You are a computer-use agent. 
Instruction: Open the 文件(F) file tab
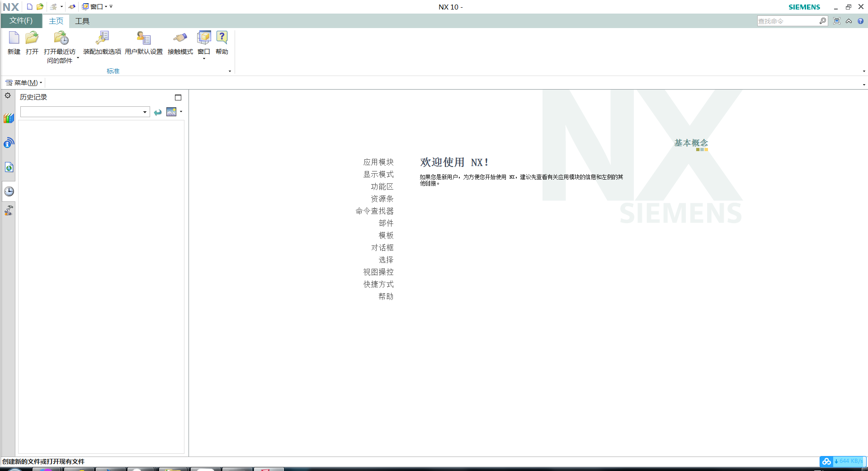[21, 21]
